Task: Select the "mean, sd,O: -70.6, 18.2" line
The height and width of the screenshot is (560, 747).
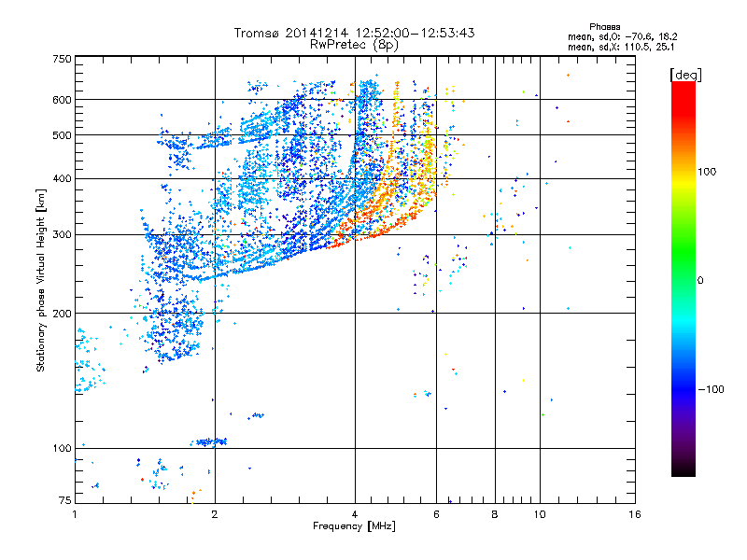Action: 622,36
